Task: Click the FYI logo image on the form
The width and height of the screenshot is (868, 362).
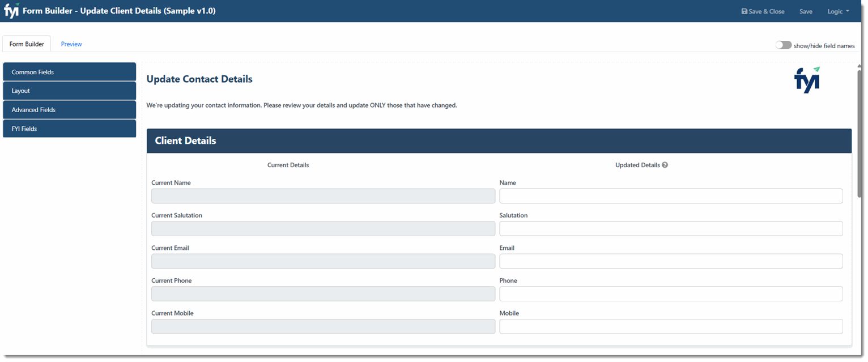Action: [x=807, y=80]
